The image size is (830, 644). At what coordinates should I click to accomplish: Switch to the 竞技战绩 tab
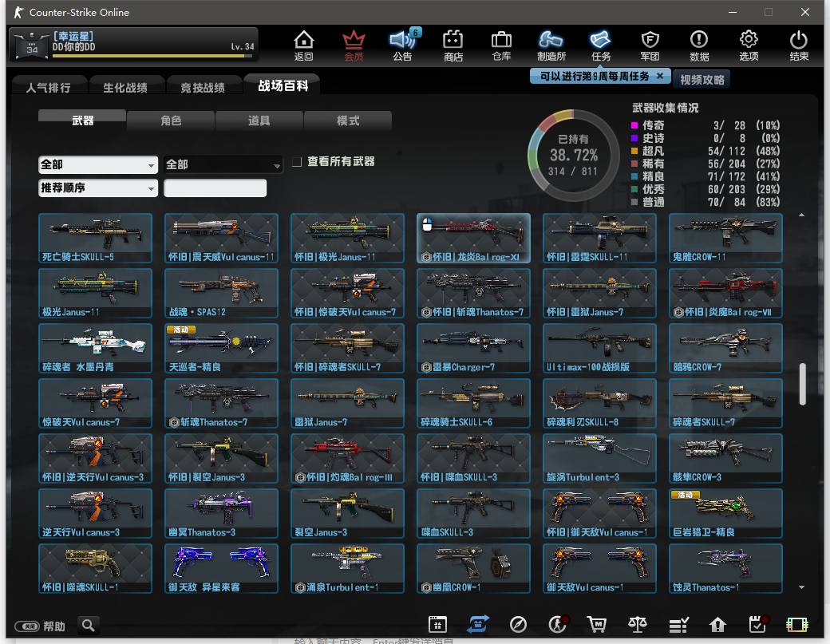click(203, 87)
